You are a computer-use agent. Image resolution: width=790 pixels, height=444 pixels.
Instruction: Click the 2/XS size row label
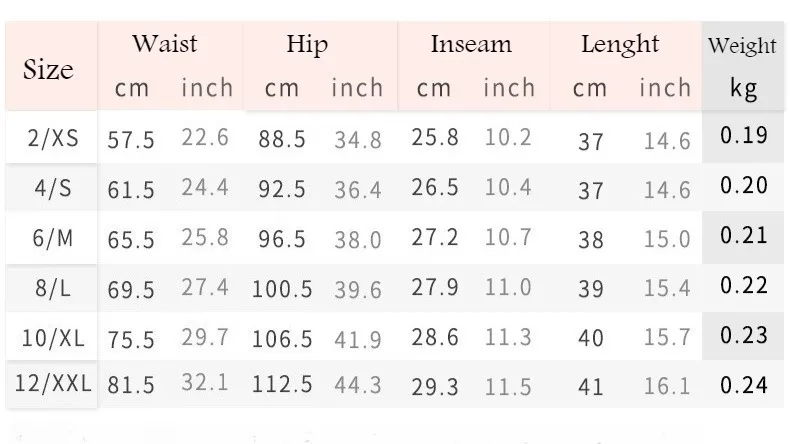point(53,138)
